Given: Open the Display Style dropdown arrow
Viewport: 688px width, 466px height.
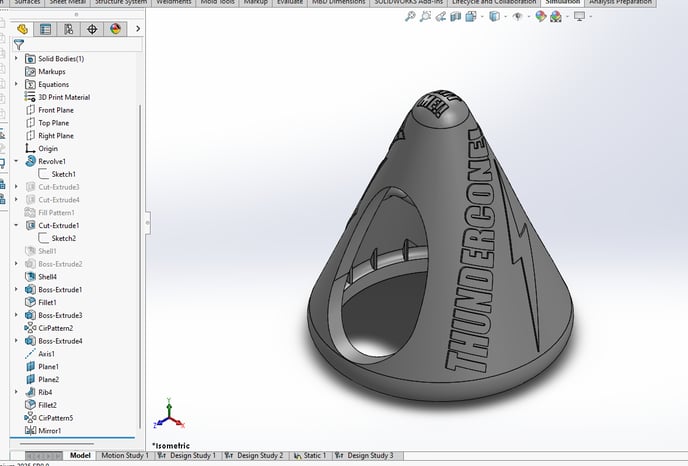Looking at the screenshot, I should coord(505,17).
